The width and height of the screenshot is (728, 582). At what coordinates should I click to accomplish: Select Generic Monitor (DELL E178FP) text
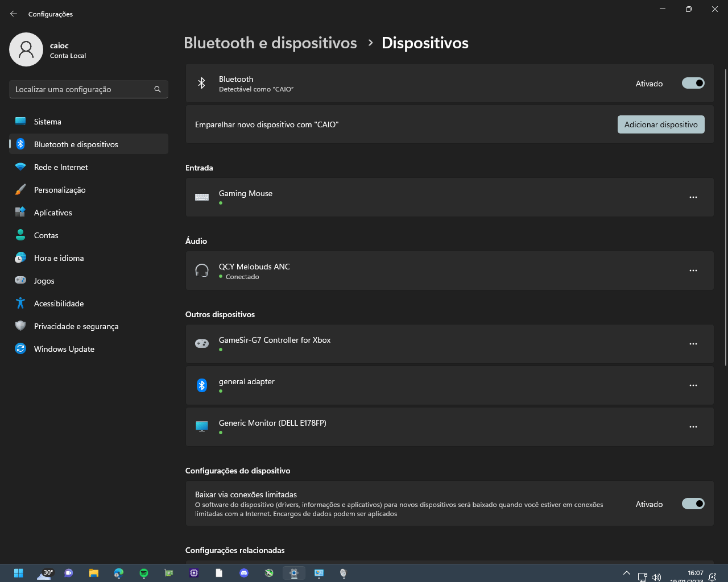click(x=272, y=423)
